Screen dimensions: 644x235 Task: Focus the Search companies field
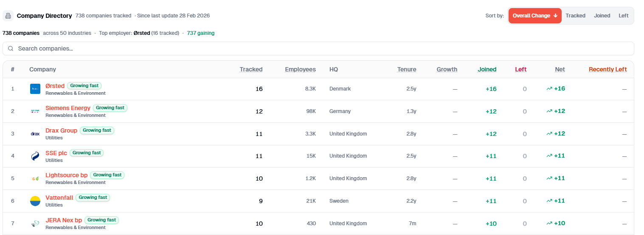click(x=318, y=48)
